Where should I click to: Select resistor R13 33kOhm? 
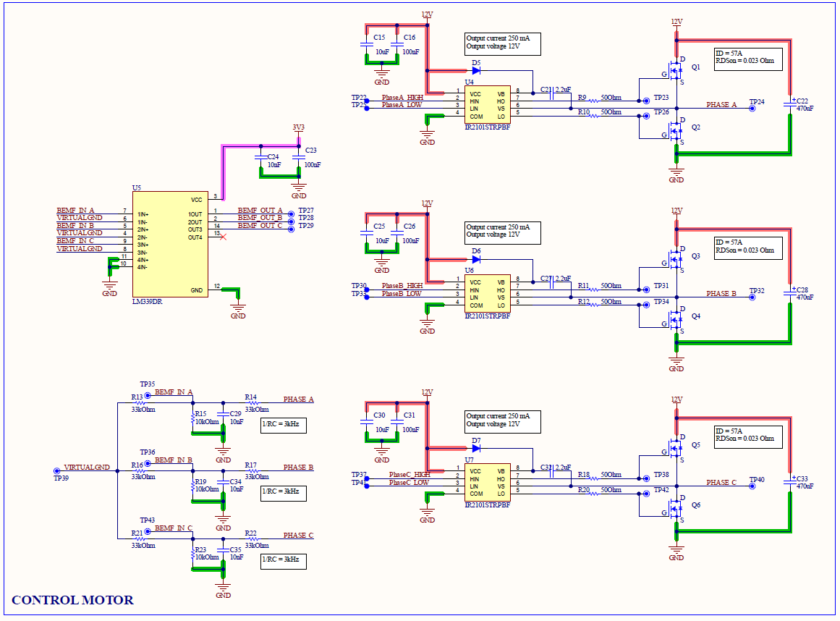click(x=140, y=403)
